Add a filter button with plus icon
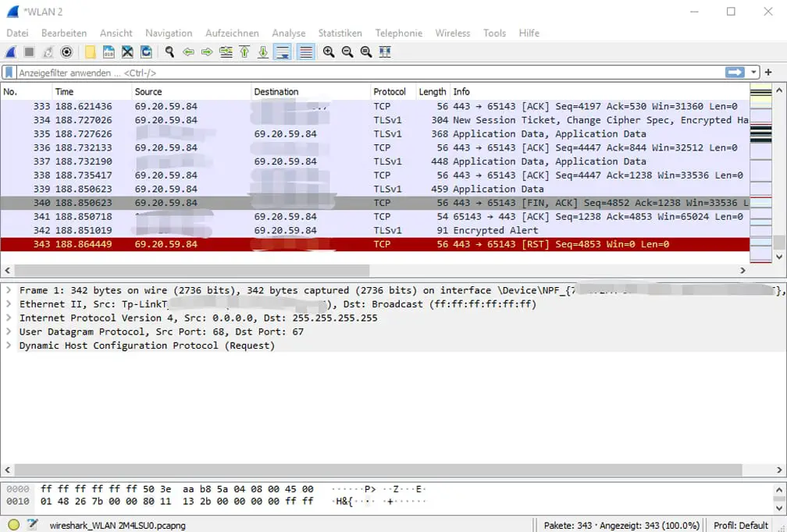This screenshot has width=787, height=532. (x=768, y=73)
